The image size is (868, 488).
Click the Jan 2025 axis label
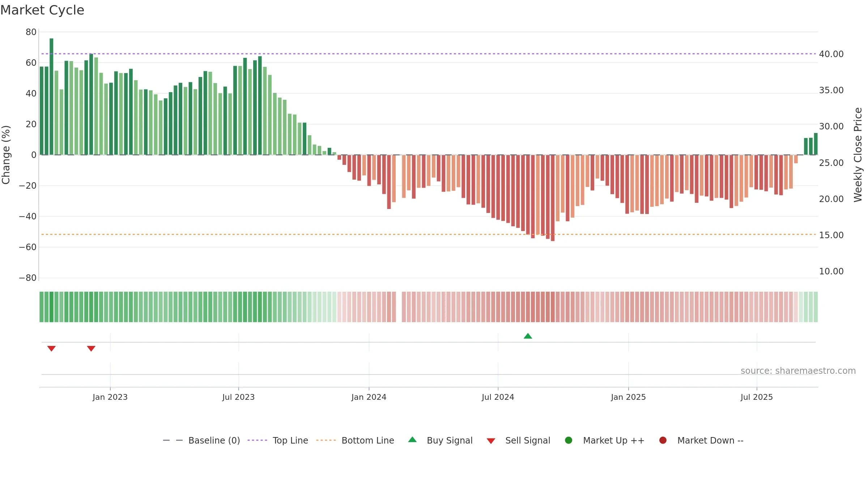[628, 397]
